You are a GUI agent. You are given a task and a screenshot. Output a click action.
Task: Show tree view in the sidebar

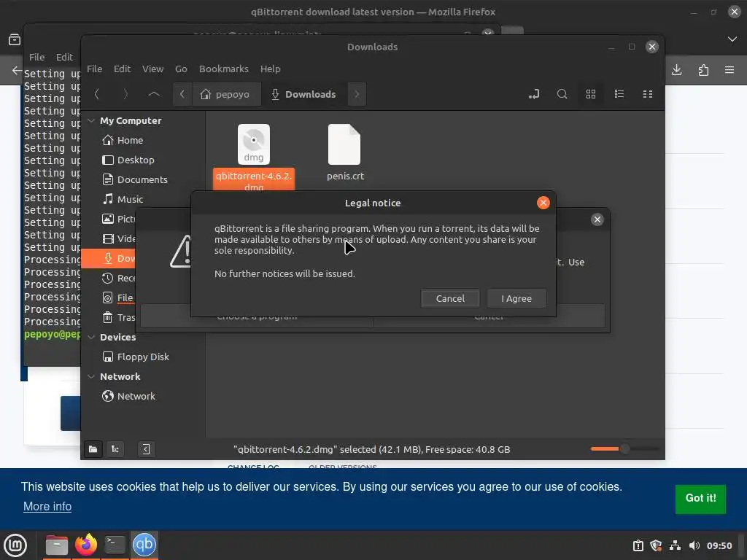(115, 449)
